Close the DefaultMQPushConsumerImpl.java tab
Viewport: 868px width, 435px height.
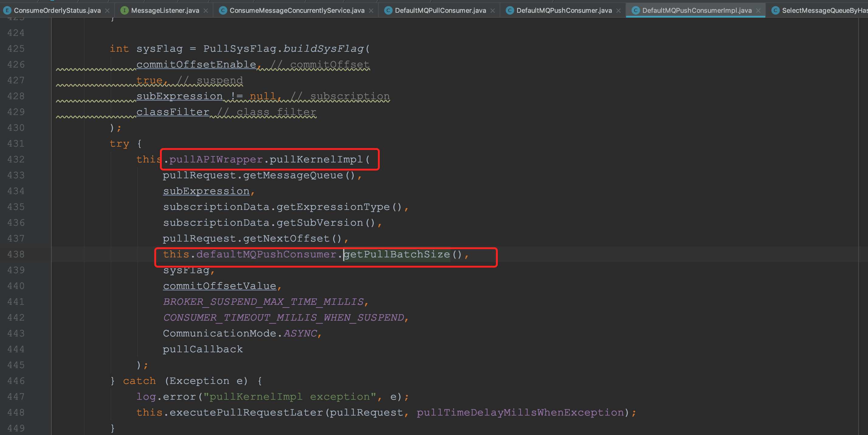click(x=758, y=11)
